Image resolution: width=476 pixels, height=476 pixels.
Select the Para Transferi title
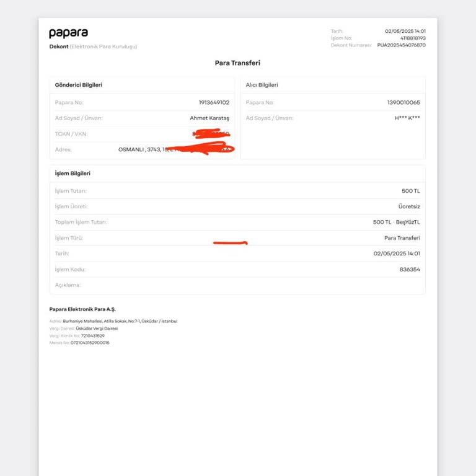coord(237,63)
